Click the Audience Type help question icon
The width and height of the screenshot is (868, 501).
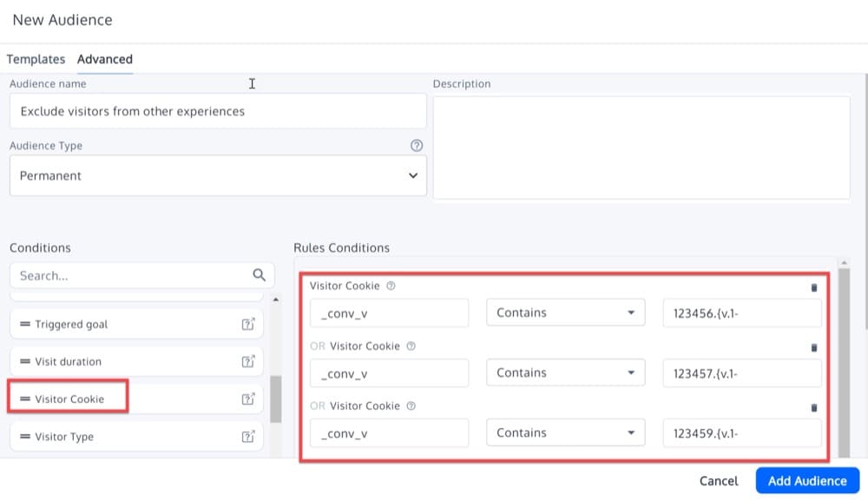point(417,146)
